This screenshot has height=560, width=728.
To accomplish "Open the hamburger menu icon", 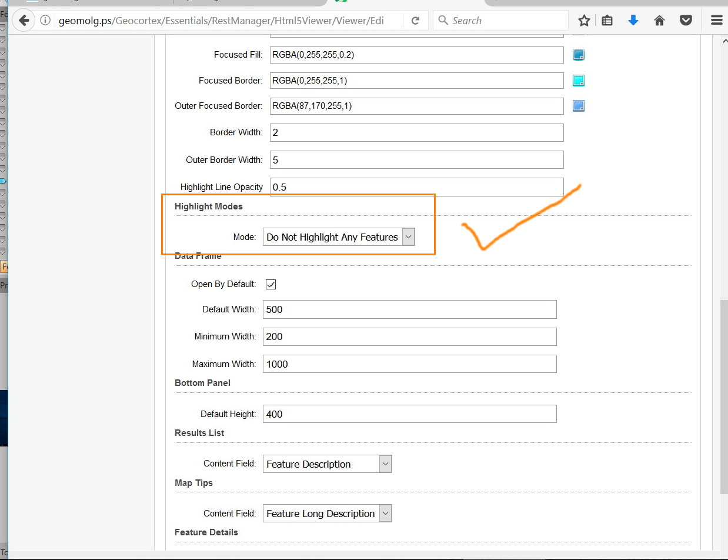I will click(716, 21).
